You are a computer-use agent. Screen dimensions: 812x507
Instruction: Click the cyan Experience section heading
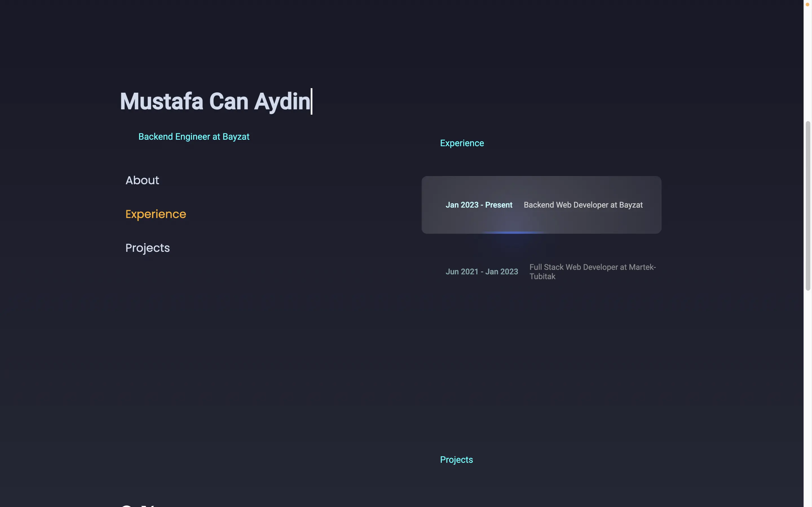pos(462,143)
